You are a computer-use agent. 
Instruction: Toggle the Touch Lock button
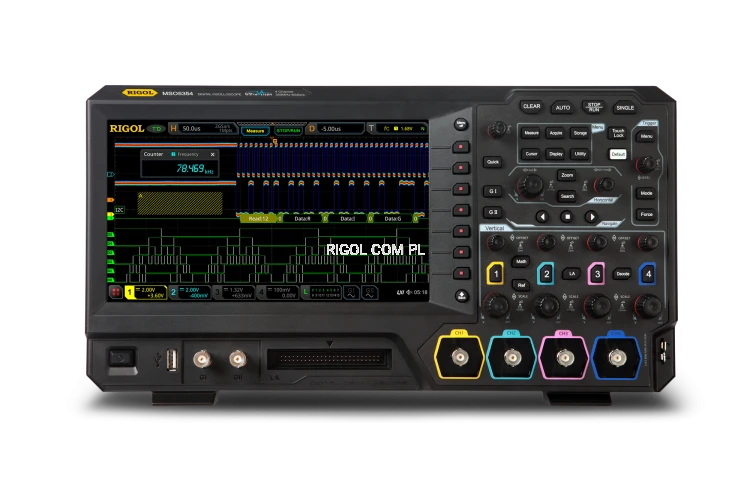618,133
